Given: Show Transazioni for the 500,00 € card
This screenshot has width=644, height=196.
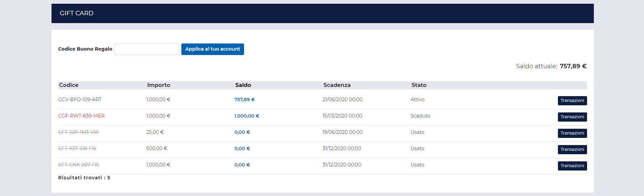Looking at the screenshot, I should [x=572, y=149].
